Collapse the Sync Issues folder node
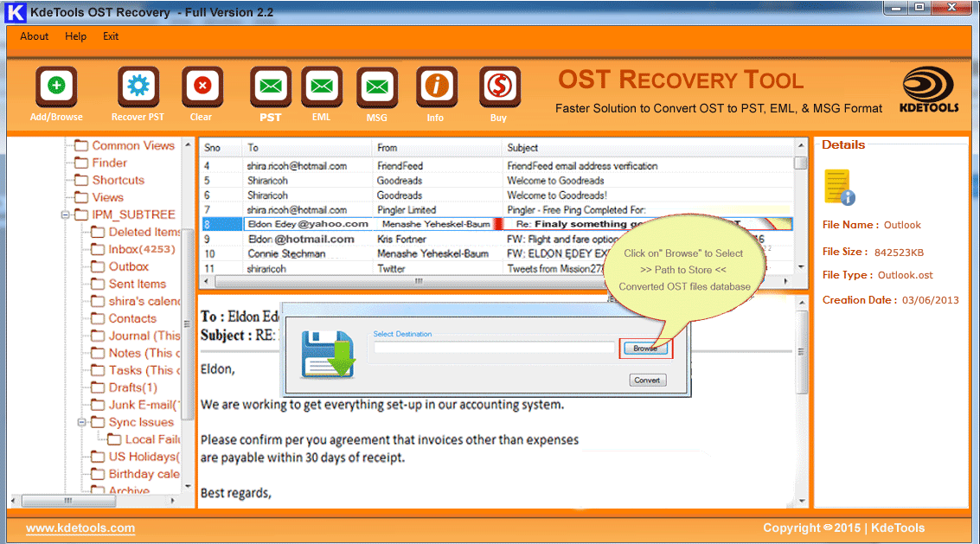This screenshot has height=544, width=980. (81, 422)
